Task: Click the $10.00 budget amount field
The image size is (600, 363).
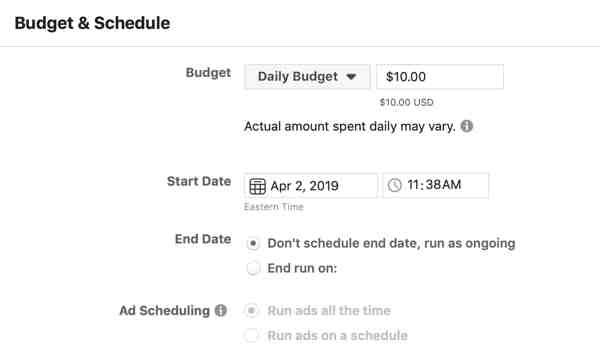Action: [x=440, y=77]
